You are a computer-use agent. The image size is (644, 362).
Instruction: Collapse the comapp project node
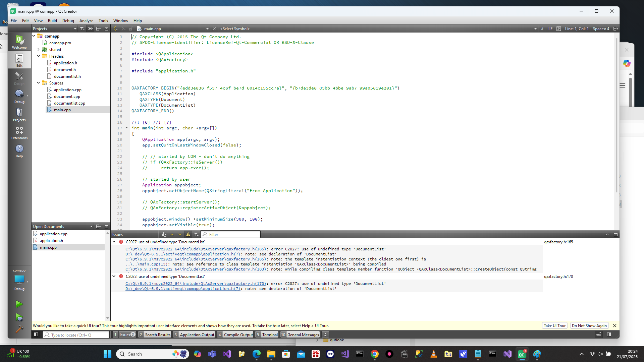click(34, 36)
